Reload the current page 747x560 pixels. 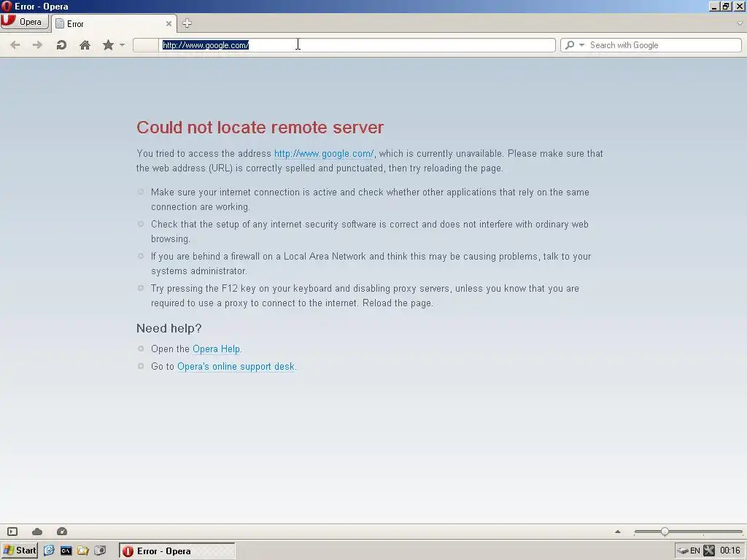point(61,45)
